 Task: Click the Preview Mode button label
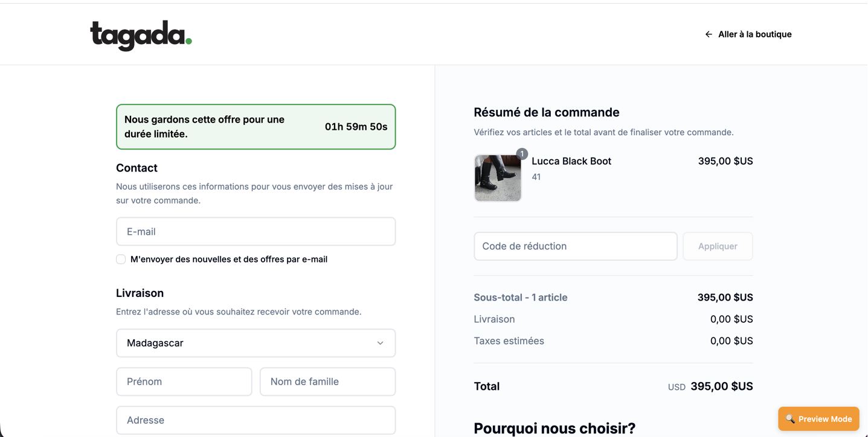click(825, 419)
